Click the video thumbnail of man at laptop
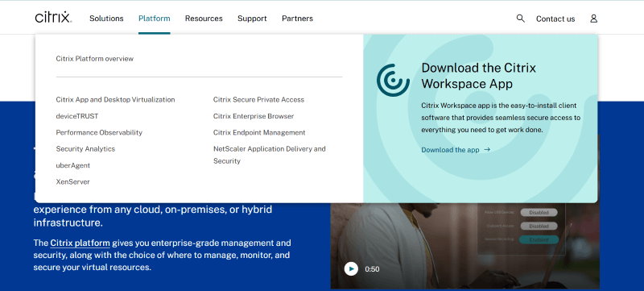The image size is (644, 291). [465, 246]
